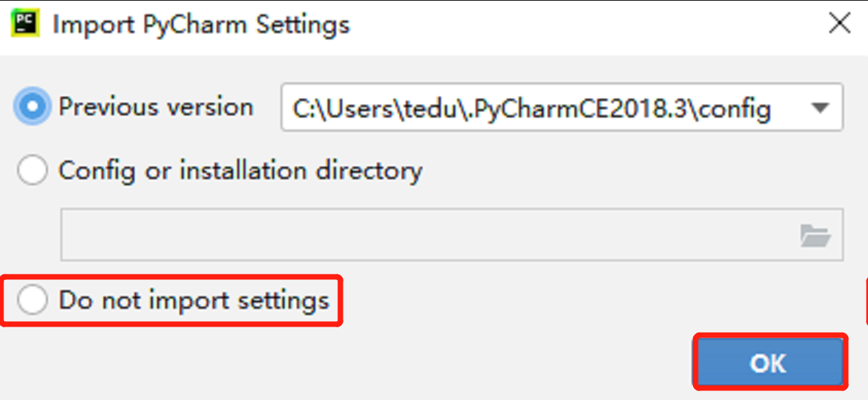Viewport: 868px width, 400px height.
Task: Choose Config or installation directory radio option
Action: pyautogui.click(x=33, y=170)
